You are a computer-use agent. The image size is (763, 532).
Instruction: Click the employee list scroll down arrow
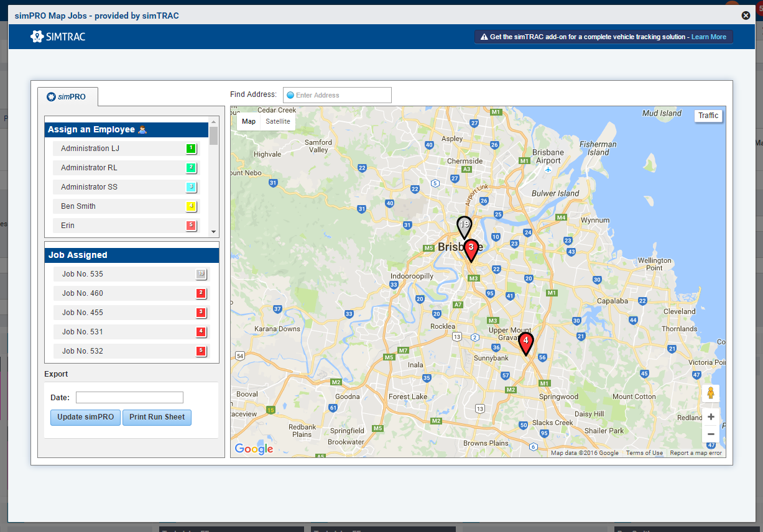[x=214, y=232]
